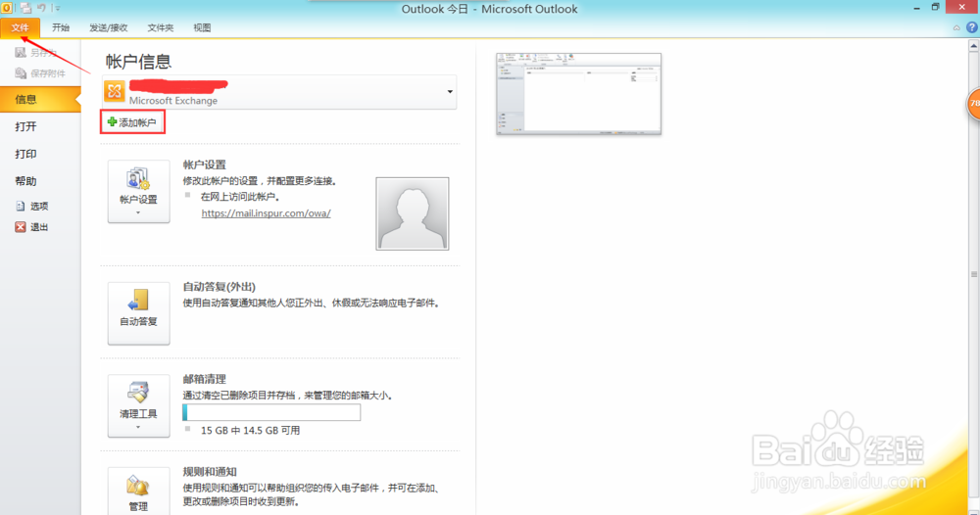Viewport: 980px width, 515px height.
Task: Switch to the 开始 ribbon tab
Action: tap(61, 27)
